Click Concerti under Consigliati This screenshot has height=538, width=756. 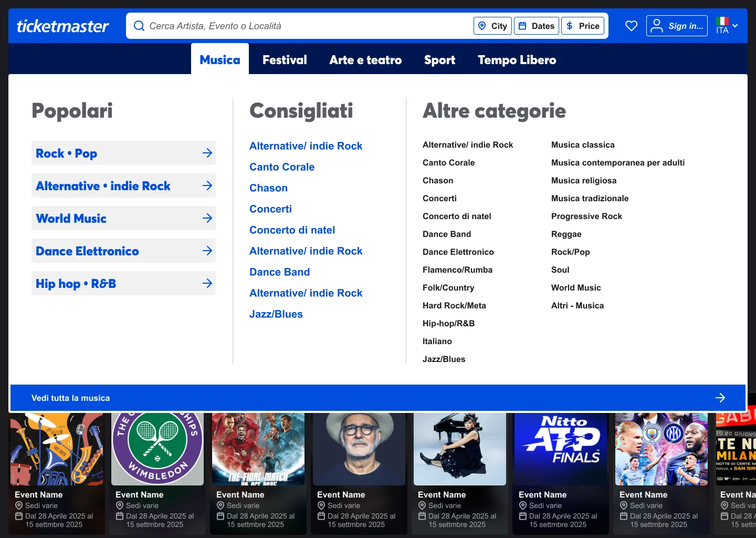coord(270,209)
